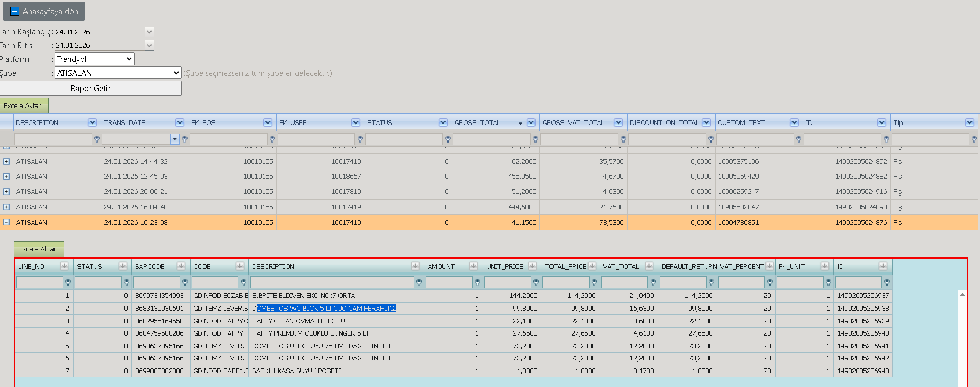Screen dimensions: 980x387
Task: Click the filter icon under AMOUNT column
Action: click(x=477, y=283)
